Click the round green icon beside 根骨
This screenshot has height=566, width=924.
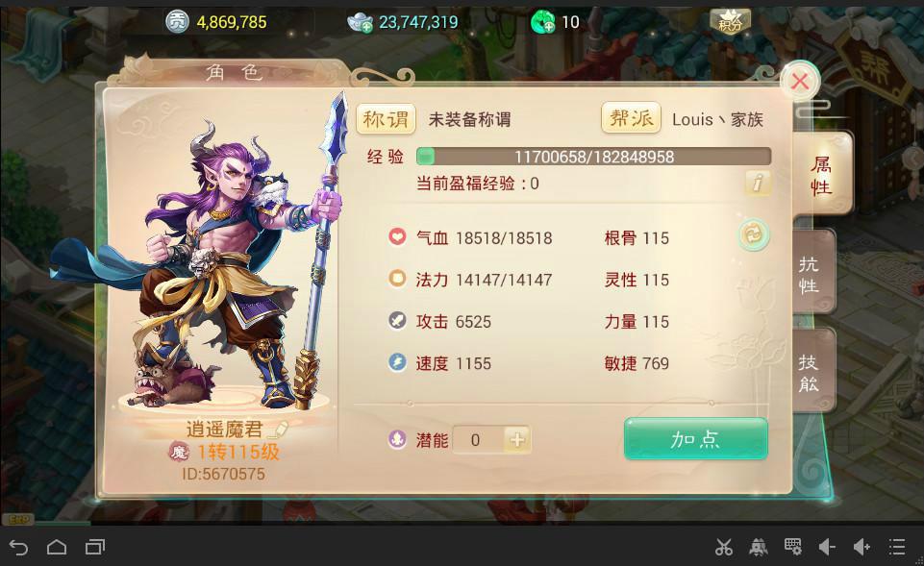pos(754,234)
